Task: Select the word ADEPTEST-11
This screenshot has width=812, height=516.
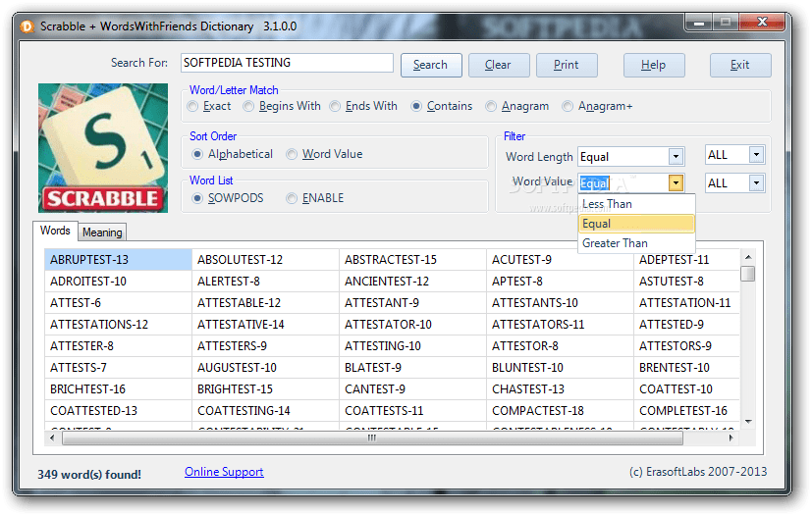Action: 686,260
